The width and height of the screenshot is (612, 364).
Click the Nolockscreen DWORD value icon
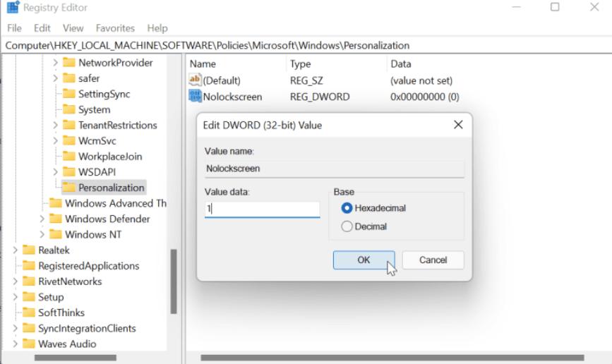(x=195, y=97)
